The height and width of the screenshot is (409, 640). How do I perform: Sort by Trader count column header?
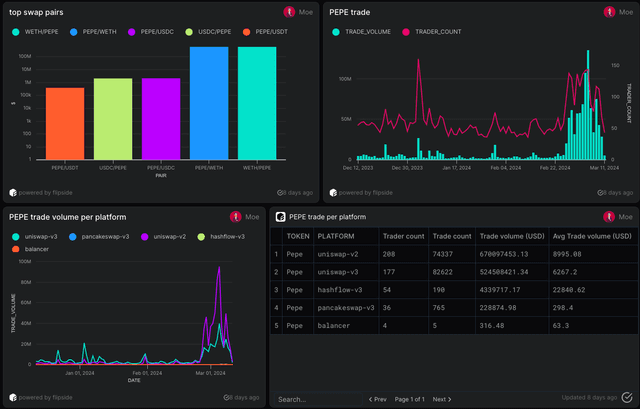403,236
